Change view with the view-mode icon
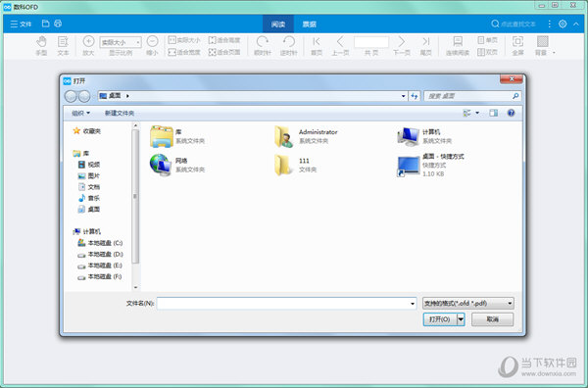 [466, 113]
